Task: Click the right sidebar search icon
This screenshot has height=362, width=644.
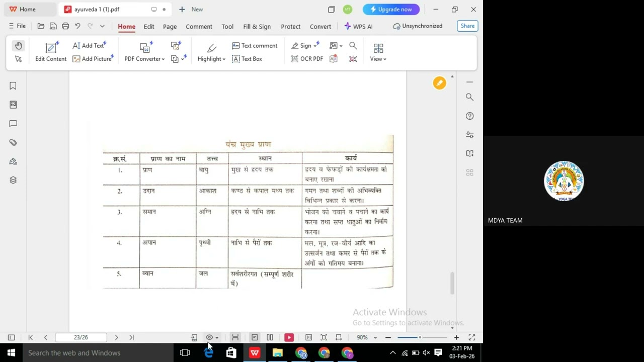Action: [x=469, y=97]
